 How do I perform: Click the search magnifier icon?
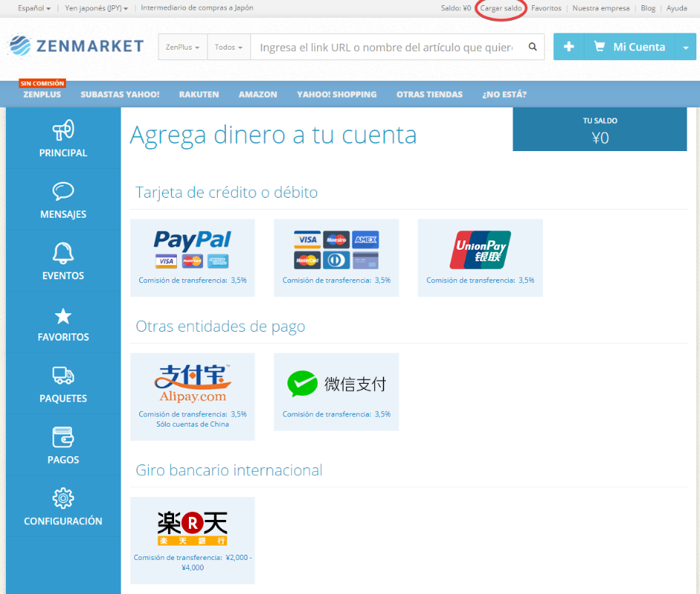click(x=533, y=47)
